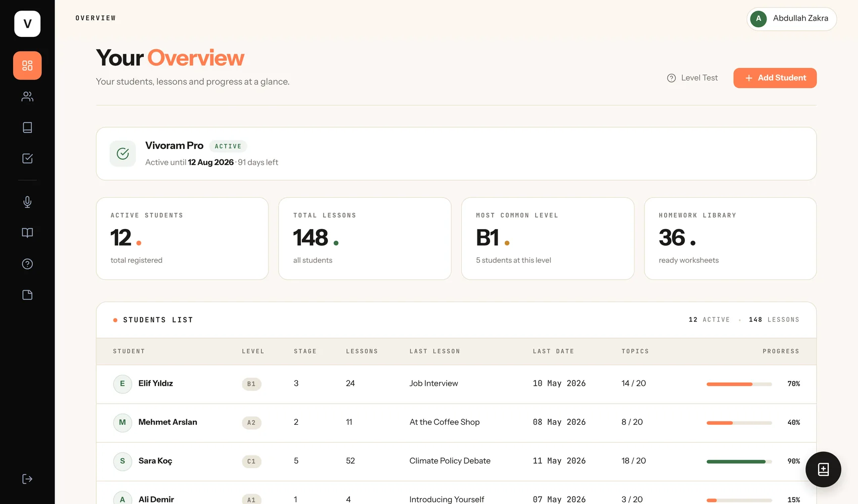This screenshot has width=858, height=504.
Task: Click the C1 level badge for Sara
Action: pos(251,462)
